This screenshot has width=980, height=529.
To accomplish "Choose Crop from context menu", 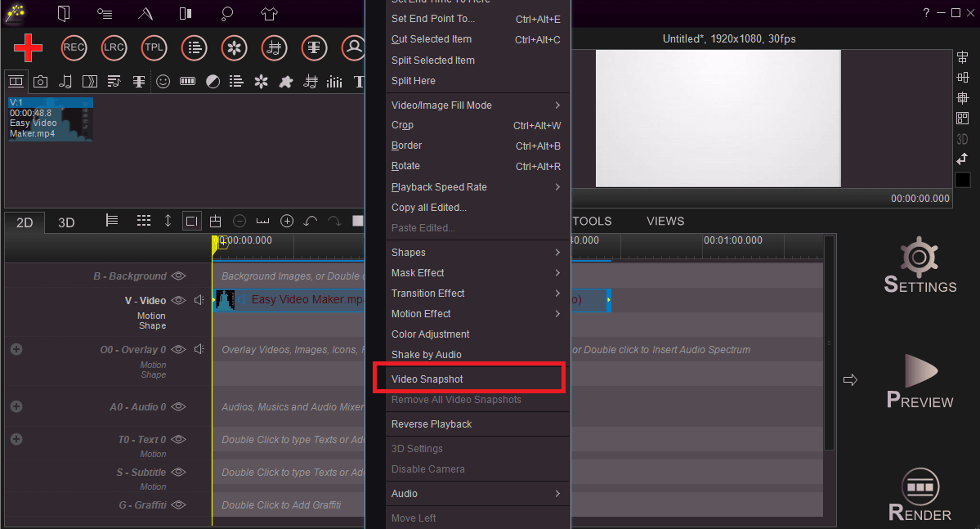I will (x=477, y=125).
